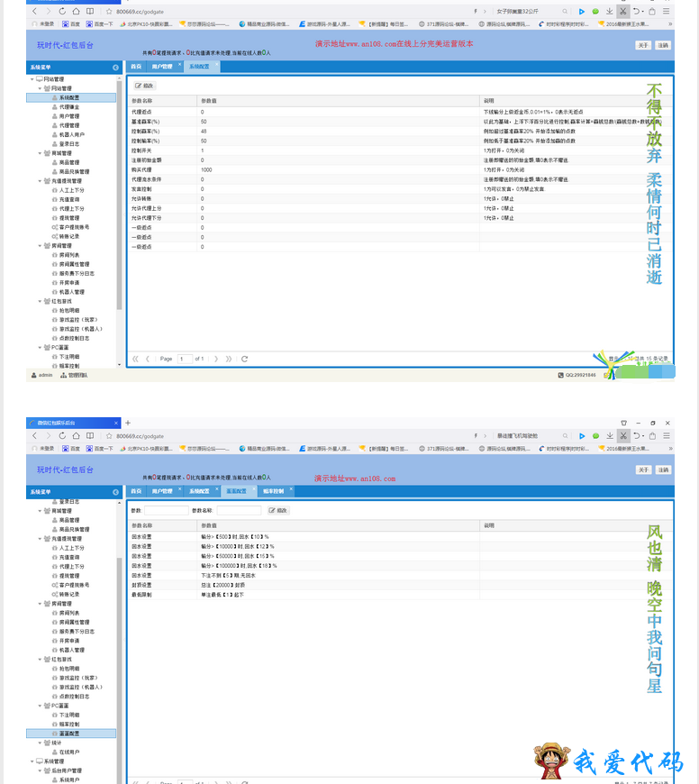699x784 pixels.
Task: Click the 修改 button in the upper window
Action: tap(144, 86)
